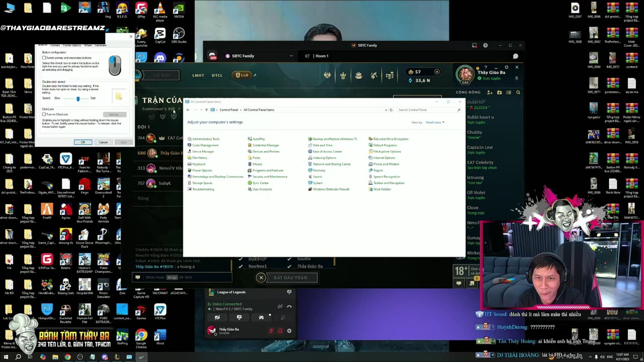The height and width of the screenshot is (362, 644).
Task: Open Programs and Features item
Action: pyautogui.click(x=266, y=170)
